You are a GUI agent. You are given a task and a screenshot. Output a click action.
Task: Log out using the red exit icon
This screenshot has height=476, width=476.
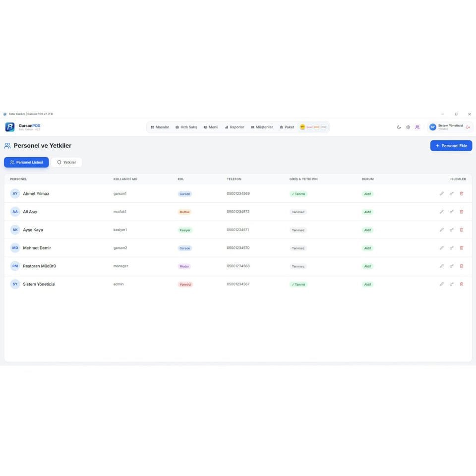coord(468,127)
